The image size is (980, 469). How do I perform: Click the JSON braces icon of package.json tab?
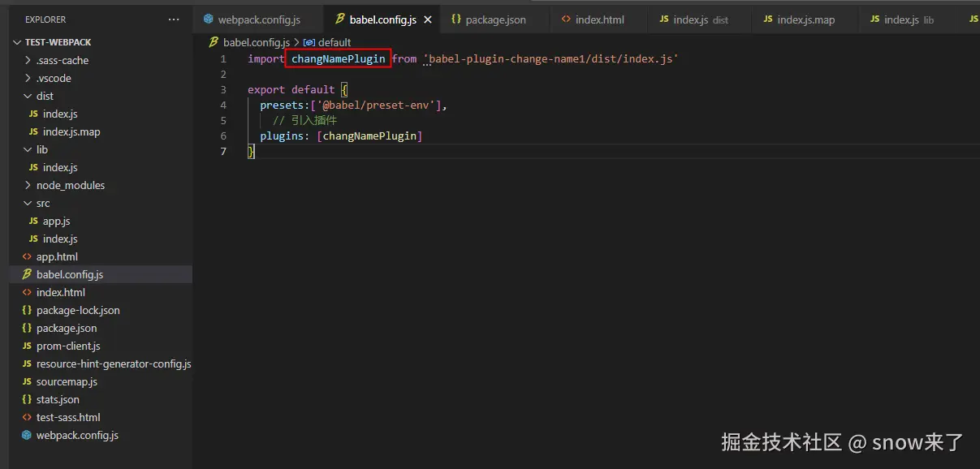click(x=455, y=19)
